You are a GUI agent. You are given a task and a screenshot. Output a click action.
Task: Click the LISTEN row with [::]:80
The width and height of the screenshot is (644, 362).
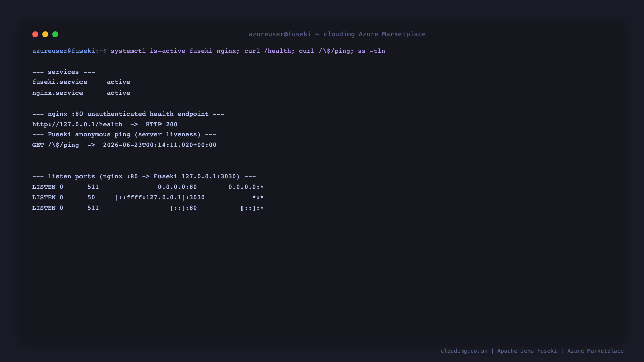coord(148,208)
